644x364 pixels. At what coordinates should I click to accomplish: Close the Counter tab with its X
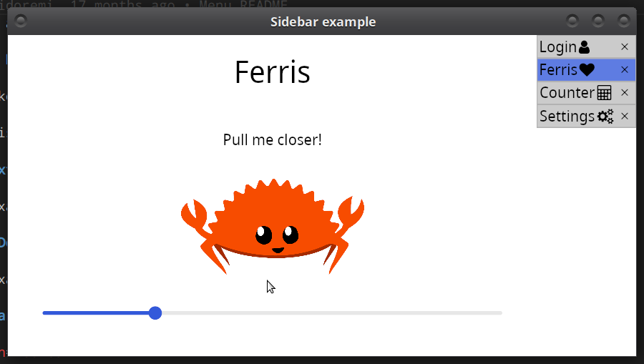point(625,93)
